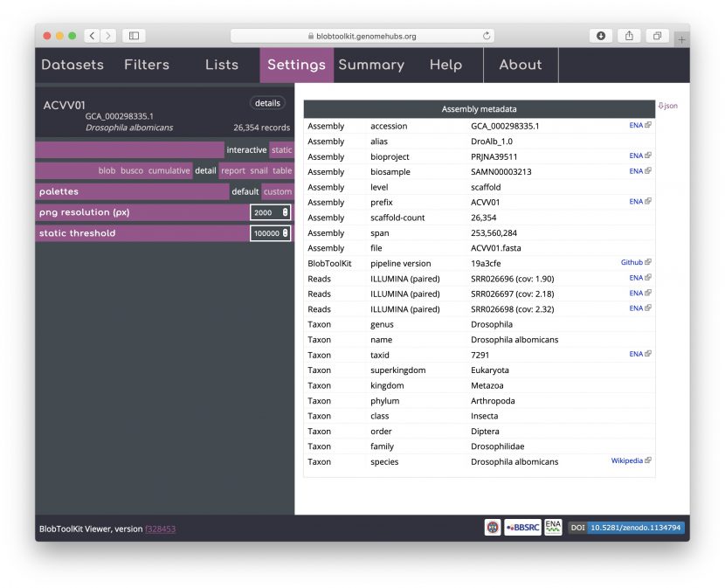Click the Safari share icon in the toolbar
Screen dimensions: 725x588
click(x=629, y=36)
